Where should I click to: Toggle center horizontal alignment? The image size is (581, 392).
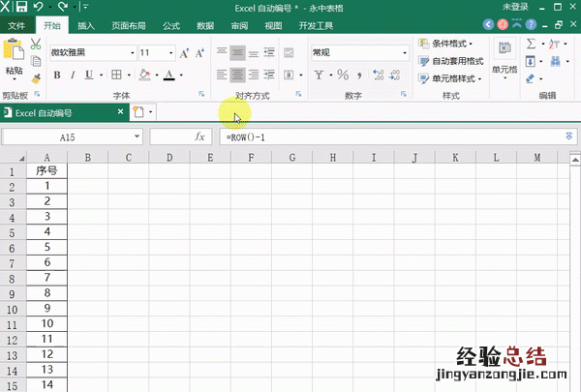(238, 75)
